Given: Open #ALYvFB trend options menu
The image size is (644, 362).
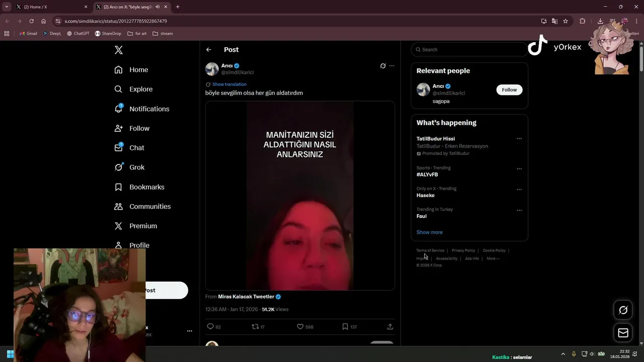Looking at the screenshot, I should (519, 169).
